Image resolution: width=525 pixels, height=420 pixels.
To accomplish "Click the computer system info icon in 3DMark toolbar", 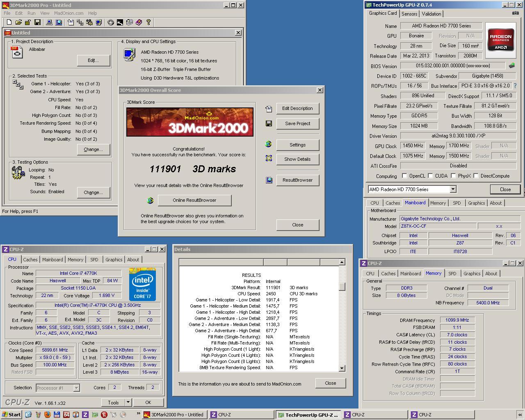I will pyautogui.click(x=49, y=23).
